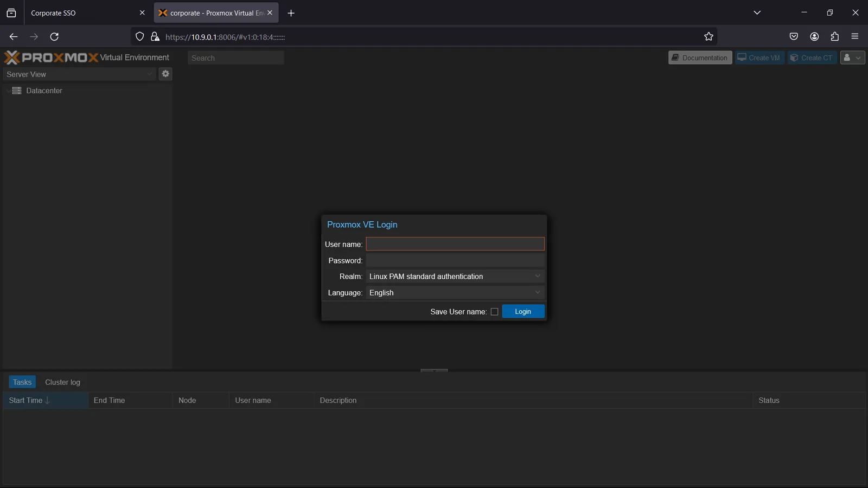Click the Save to Pocket icon
The width and height of the screenshot is (868, 488).
point(794,37)
